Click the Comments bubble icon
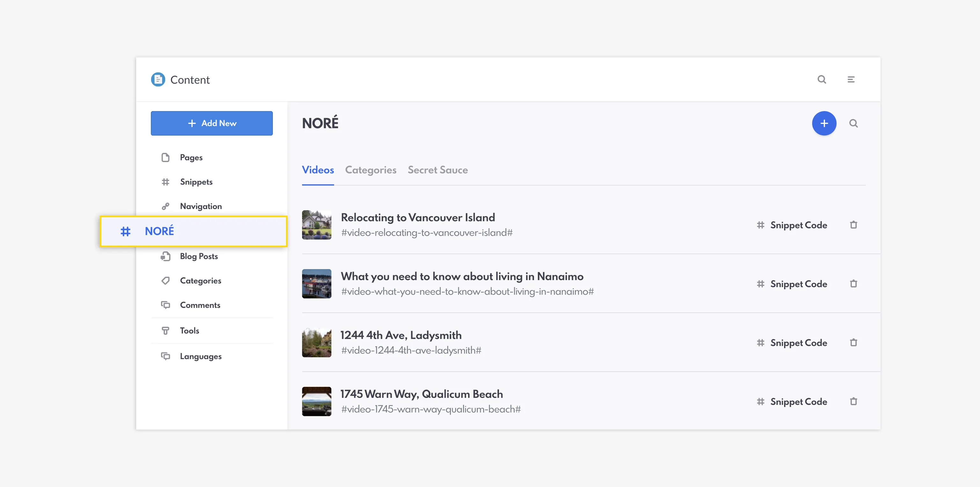This screenshot has width=980, height=487. click(x=165, y=305)
